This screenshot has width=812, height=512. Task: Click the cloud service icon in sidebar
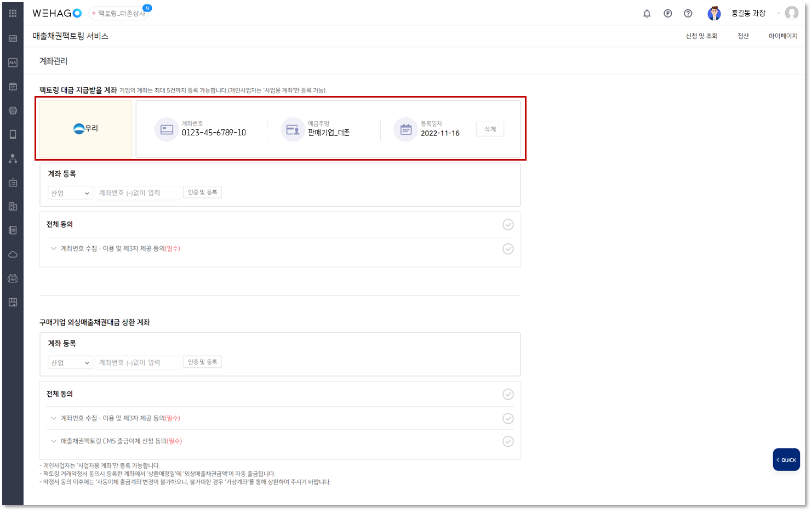coord(12,254)
